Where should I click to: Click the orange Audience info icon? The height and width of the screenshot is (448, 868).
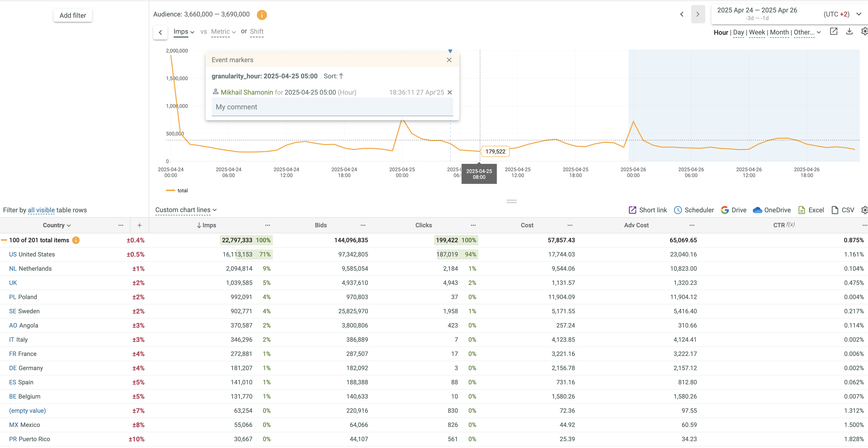261,15
